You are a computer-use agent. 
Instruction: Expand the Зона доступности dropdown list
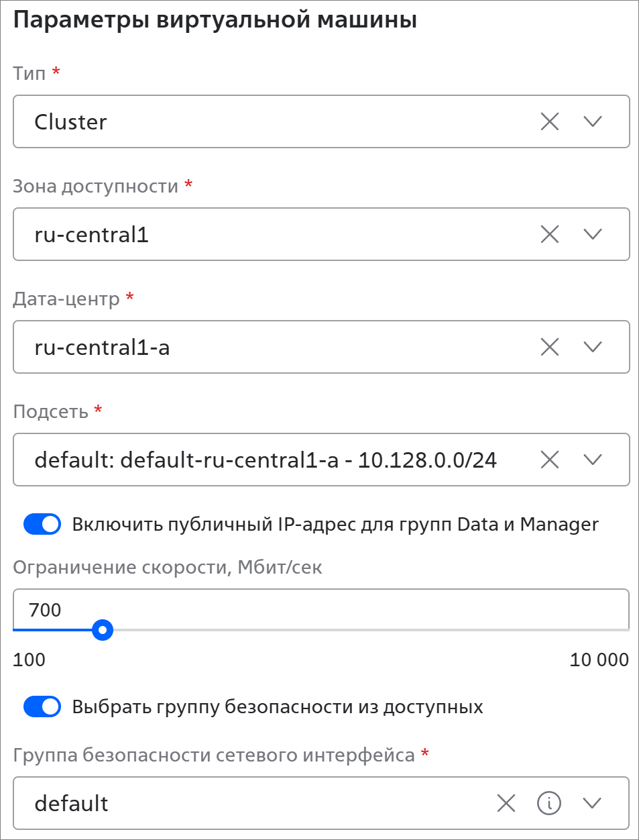click(593, 234)
